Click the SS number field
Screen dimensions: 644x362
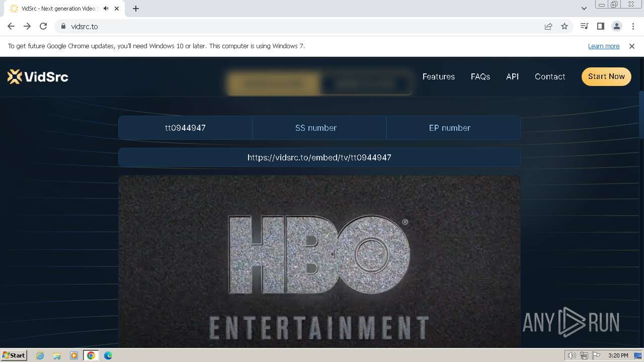(x=319, y=128)
